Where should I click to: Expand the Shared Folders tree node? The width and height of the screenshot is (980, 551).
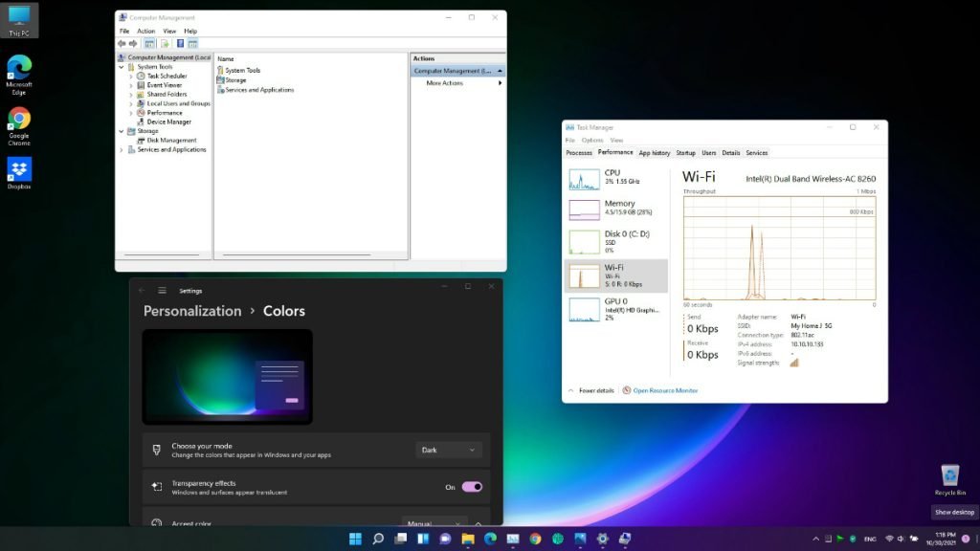pyautogui.click(x=131, y=95)
